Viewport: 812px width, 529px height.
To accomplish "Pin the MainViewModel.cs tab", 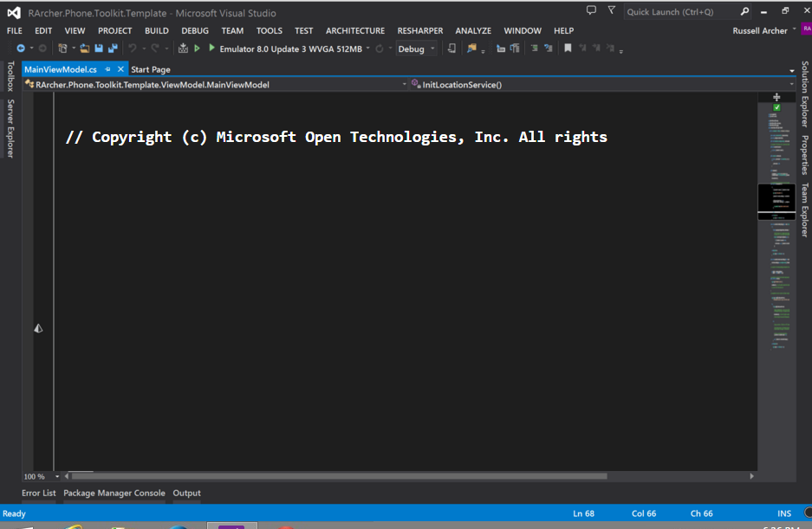I will (x=107, y=69).
